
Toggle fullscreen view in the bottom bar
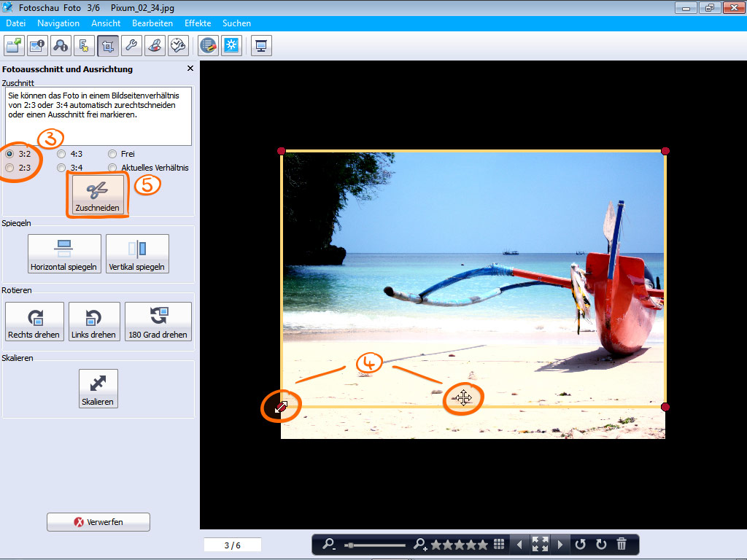[540, 544]
